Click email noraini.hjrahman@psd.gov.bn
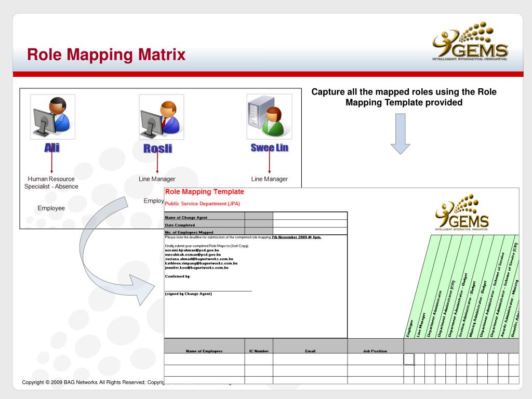This screenshot has height=399, width=532. (192, 250)
